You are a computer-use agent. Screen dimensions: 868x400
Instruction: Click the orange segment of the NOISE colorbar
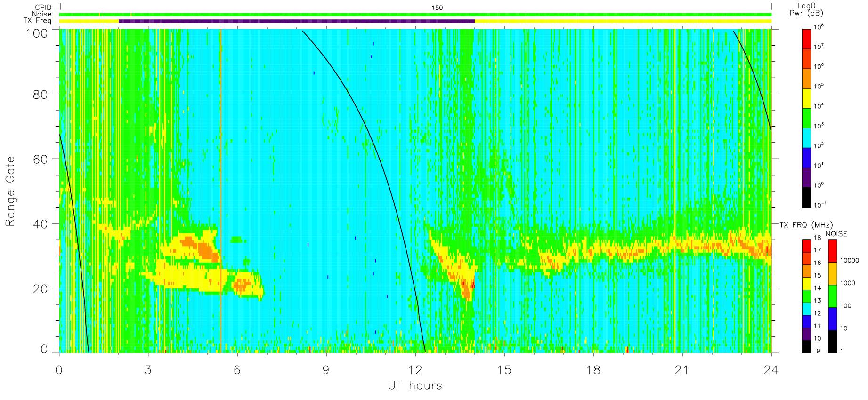[833, 274]
